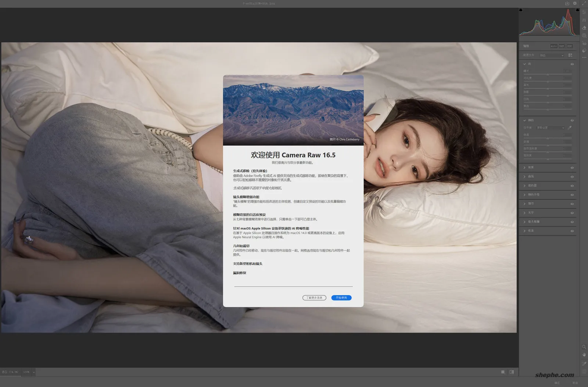Viewport: 588px width, 387px height.
Task: Toggle visibility of 镜头模糊 panel edits
Action: 572,222
